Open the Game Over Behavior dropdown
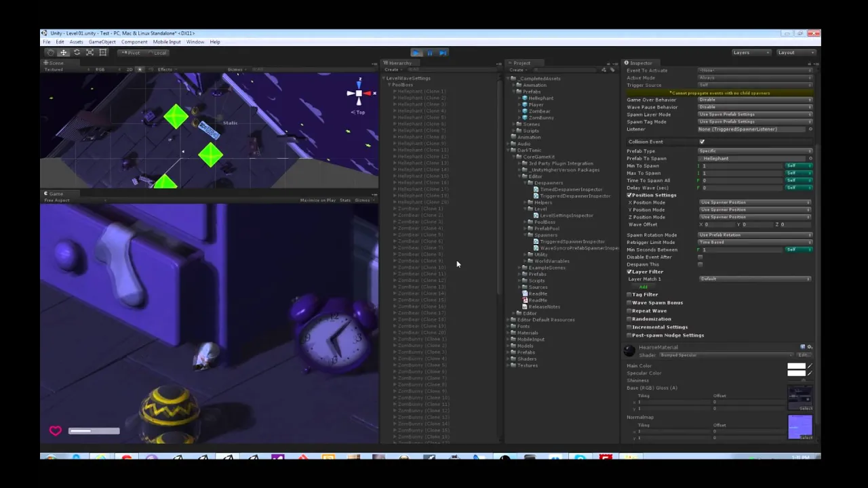The image size is (868, 488). click(755, 100)
